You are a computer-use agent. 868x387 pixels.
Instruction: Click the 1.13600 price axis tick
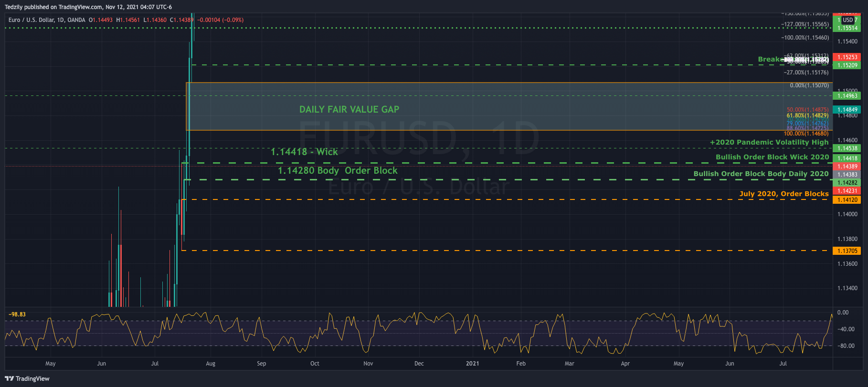[x=847, y=264]
